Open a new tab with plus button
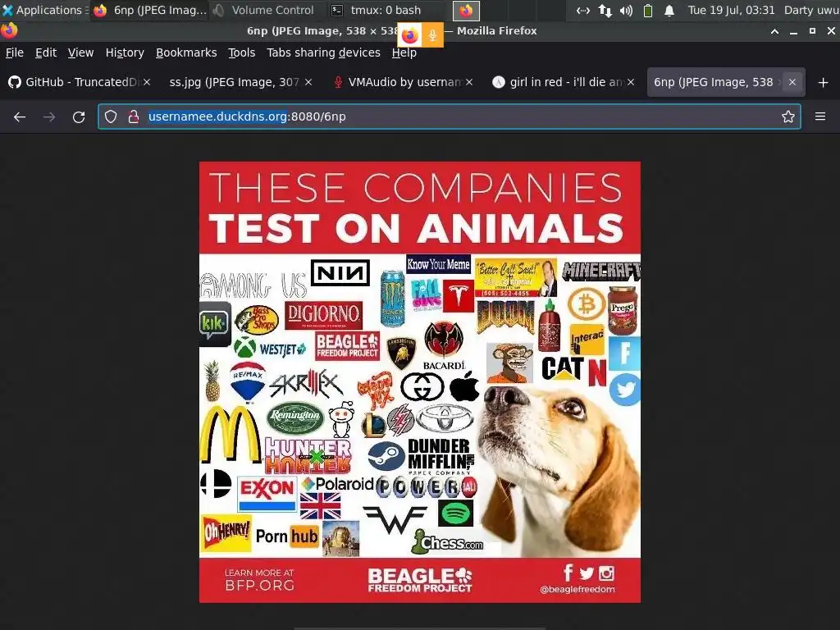840x630 pixels. pyautogui.click(x=824, y=83)
